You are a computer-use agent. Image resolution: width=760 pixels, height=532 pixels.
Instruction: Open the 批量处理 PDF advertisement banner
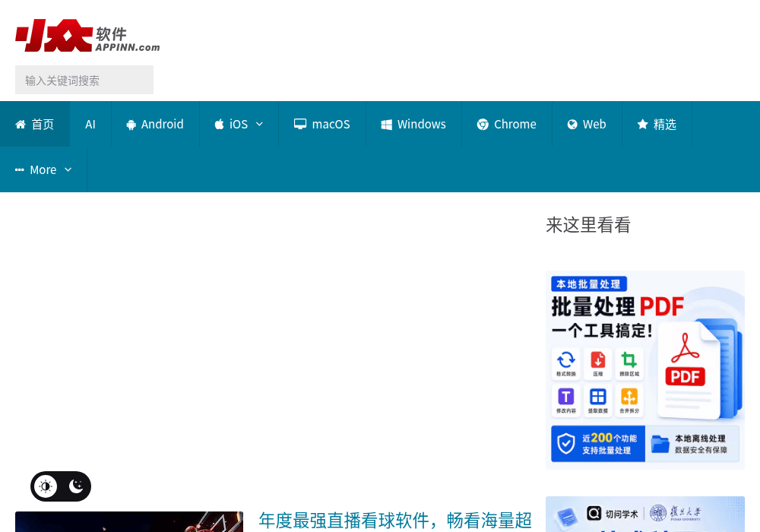[645, 369]
